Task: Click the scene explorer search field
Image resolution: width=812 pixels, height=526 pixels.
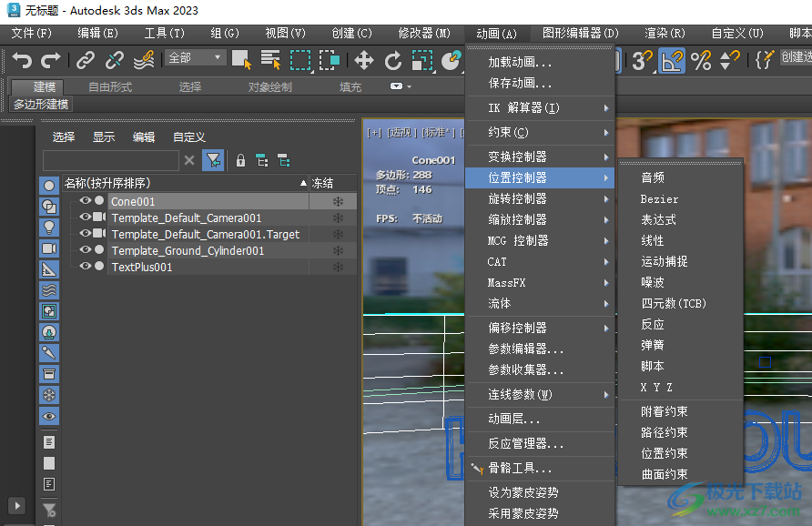Action: pyautogui.click(x=111, y=160)
